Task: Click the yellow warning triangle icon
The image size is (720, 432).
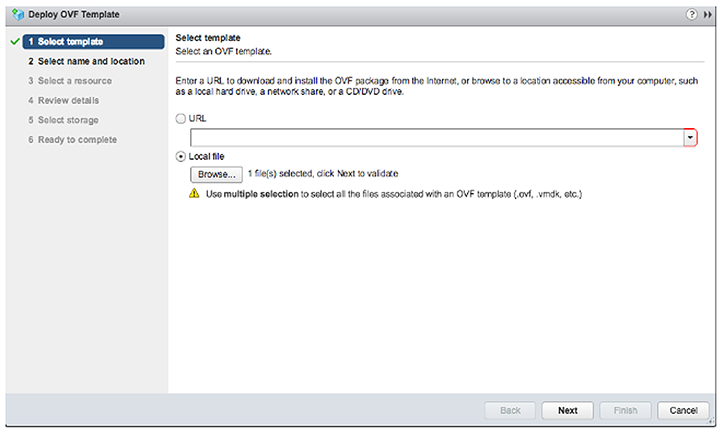Action: click(194, 194)
